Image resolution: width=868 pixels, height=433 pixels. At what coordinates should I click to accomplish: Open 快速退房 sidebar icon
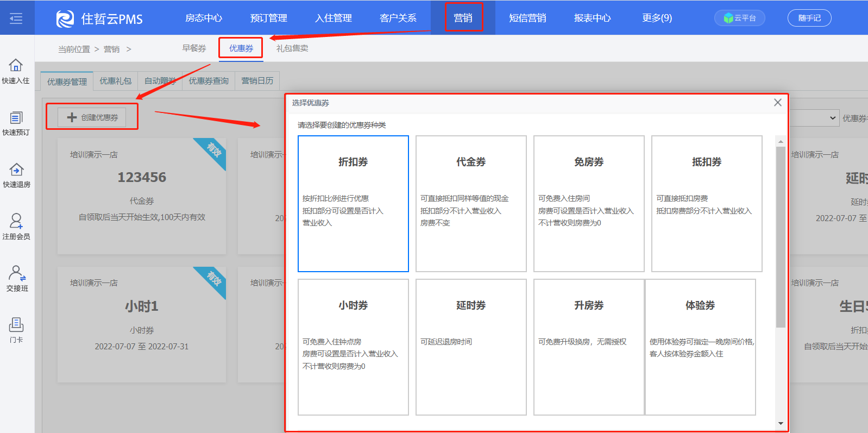coord(16,170)
